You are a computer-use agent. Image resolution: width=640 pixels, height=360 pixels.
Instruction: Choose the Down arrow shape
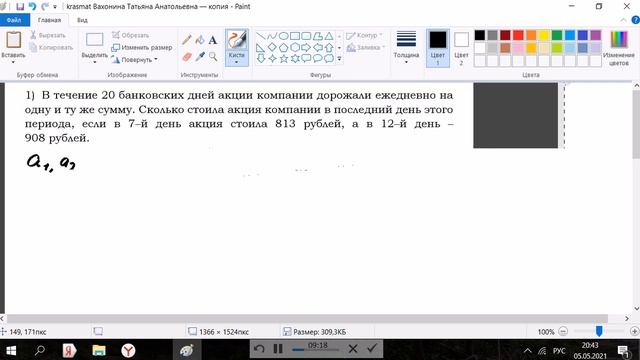[x=261, y=58]
